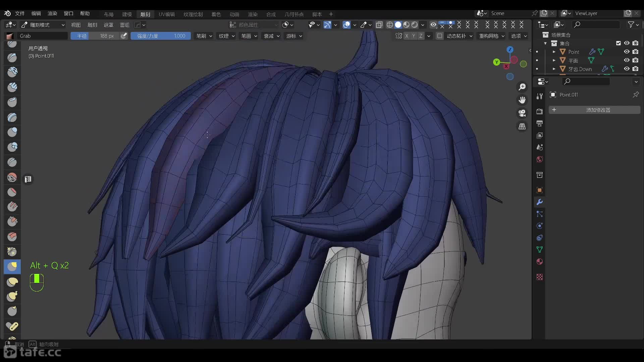Toggle camera view with the camera gizmo

(x=522, y=113)
